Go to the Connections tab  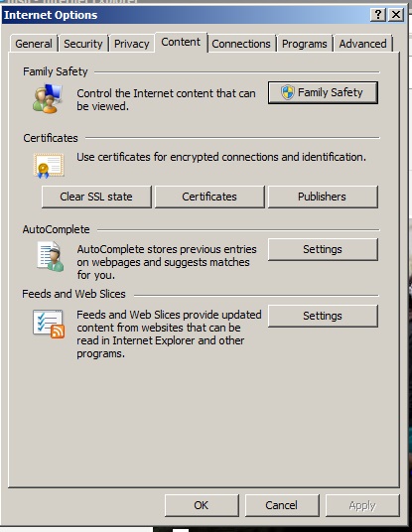[241, 44]
